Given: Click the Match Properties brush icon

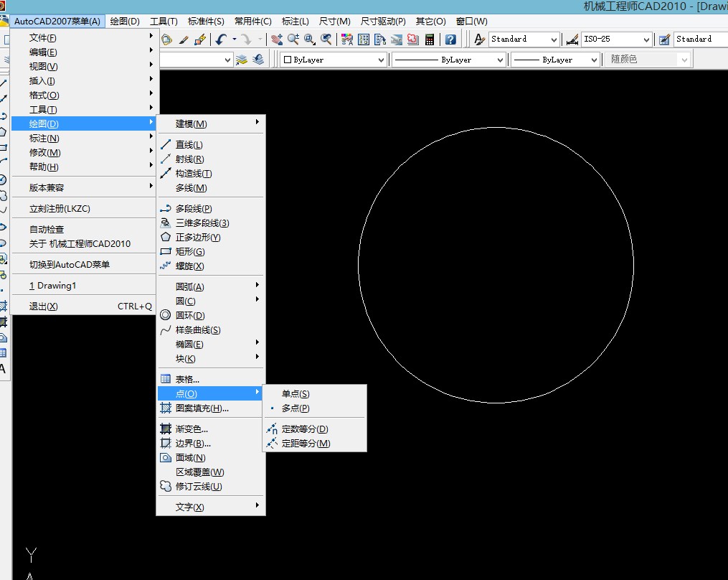Looking at the screenshot, I should tap(184, 40).
